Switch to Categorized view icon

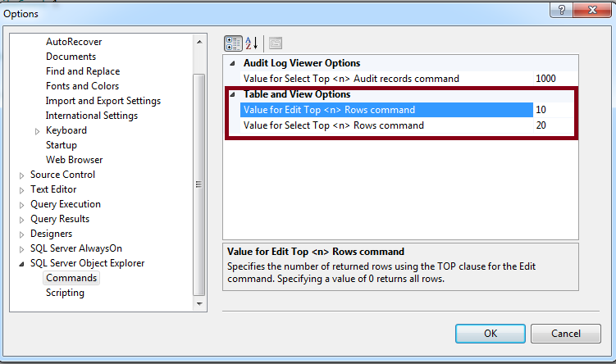(x=233, y=43)
